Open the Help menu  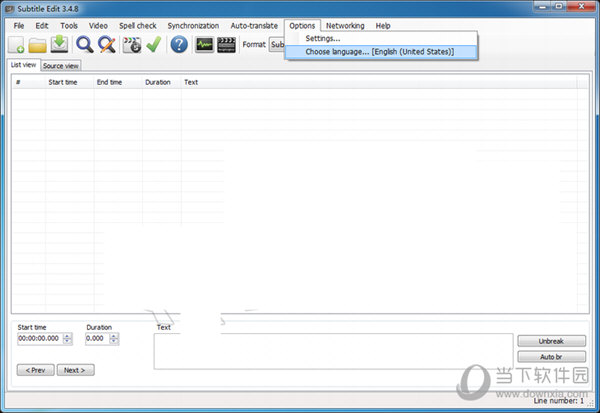(x=383, y=26)
